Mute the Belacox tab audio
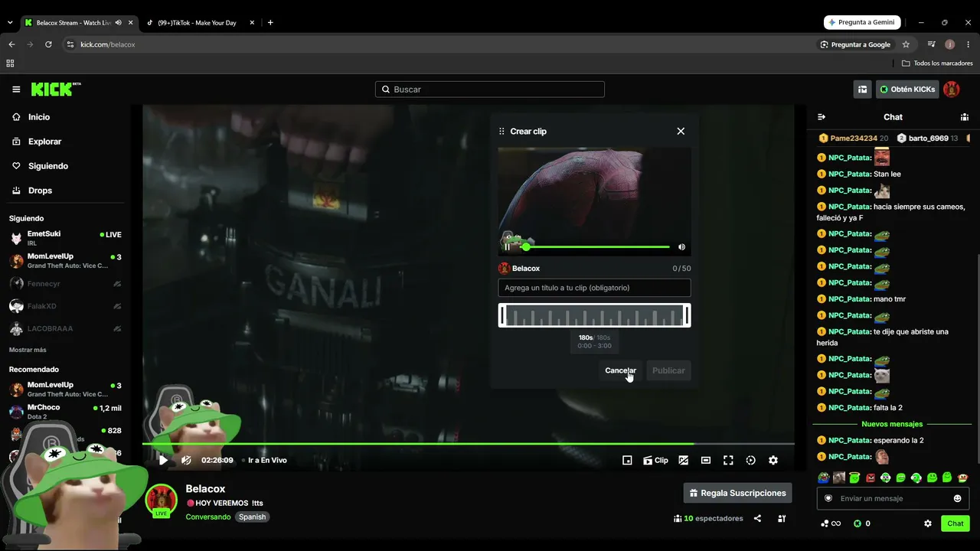This screenshot has width=980, height=551. click(x=118, y=23)
